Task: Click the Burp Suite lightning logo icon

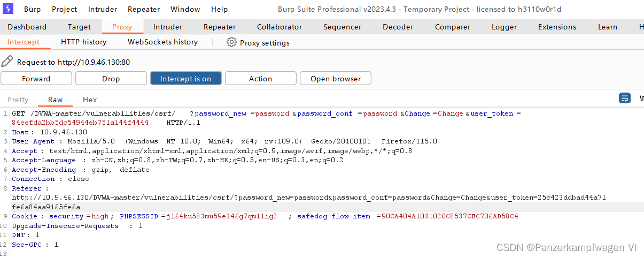Action: pyautogui.click(x=9, y=9)
